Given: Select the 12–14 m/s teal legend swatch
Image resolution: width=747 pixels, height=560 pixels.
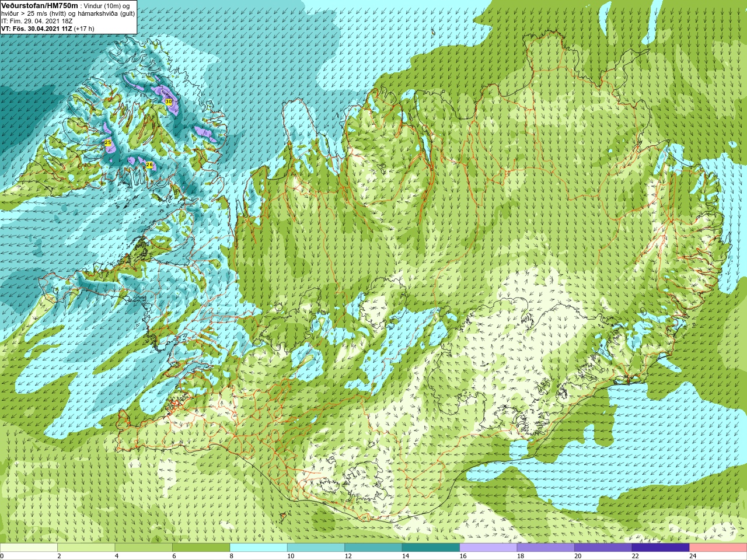Looking at the screenshot, I should click(x=373, y=548).
